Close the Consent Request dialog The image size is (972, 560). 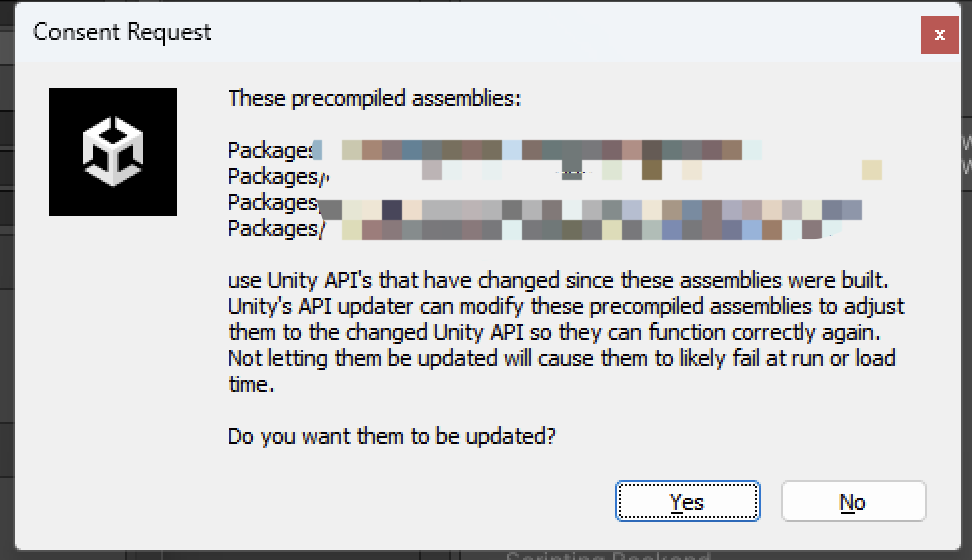click(x=940, y=35)
